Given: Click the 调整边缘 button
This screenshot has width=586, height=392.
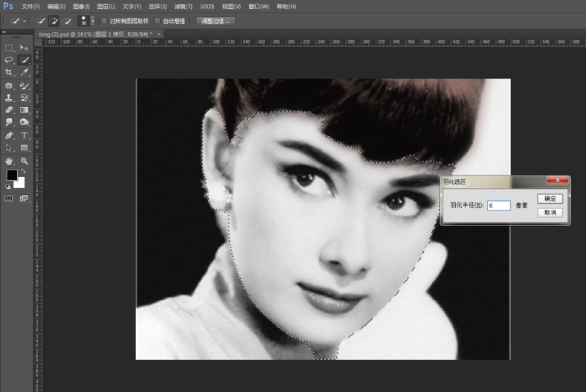Looking at the screenshot, I should point(216,21).
